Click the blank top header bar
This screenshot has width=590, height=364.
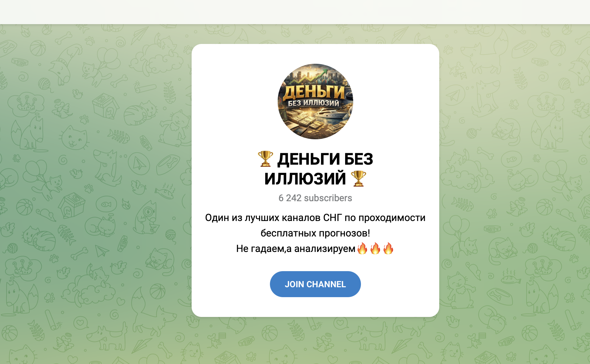[295, 12]
